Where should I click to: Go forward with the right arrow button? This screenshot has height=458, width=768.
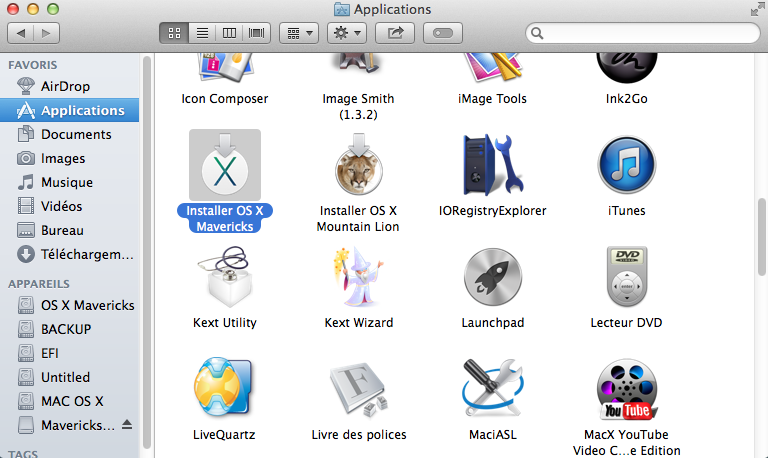(47, 33)
